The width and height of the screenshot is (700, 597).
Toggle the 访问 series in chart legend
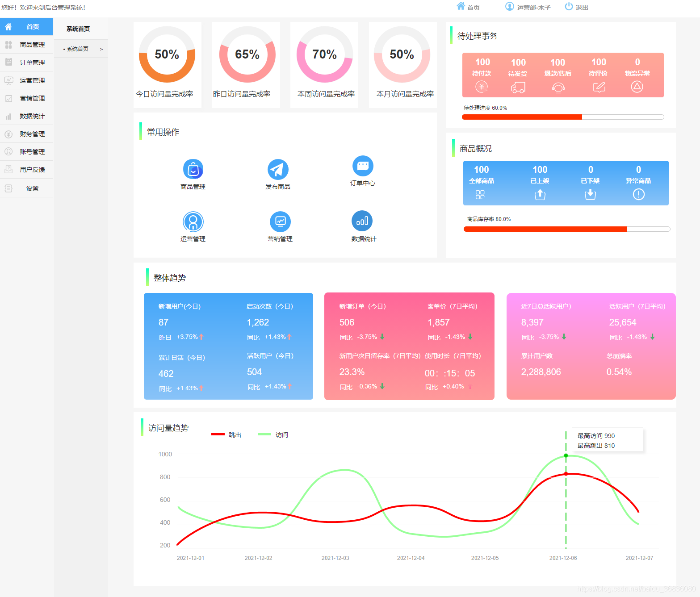pyautogui.click(x=273, y=434)
